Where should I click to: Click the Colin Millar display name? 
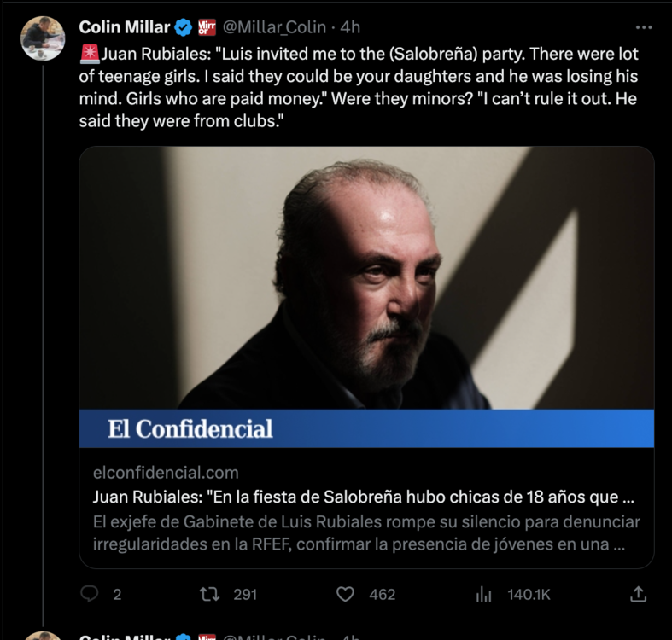point(124,27)
